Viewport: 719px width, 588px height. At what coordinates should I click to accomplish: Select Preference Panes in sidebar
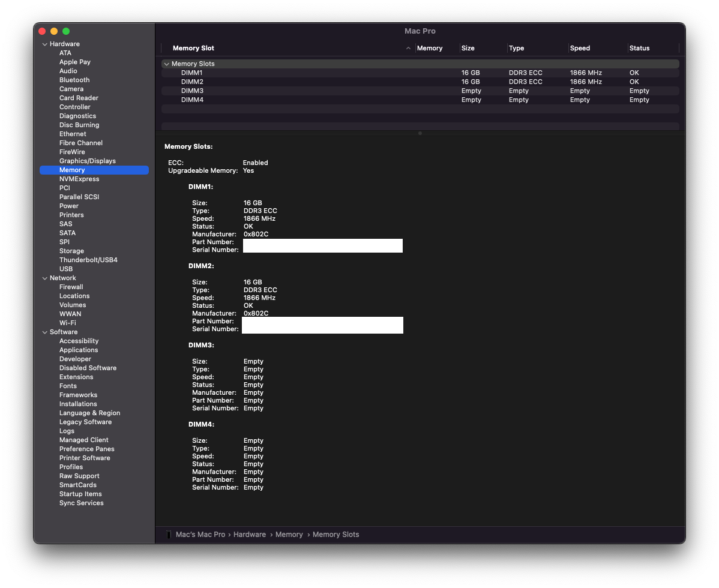(86, 449)
